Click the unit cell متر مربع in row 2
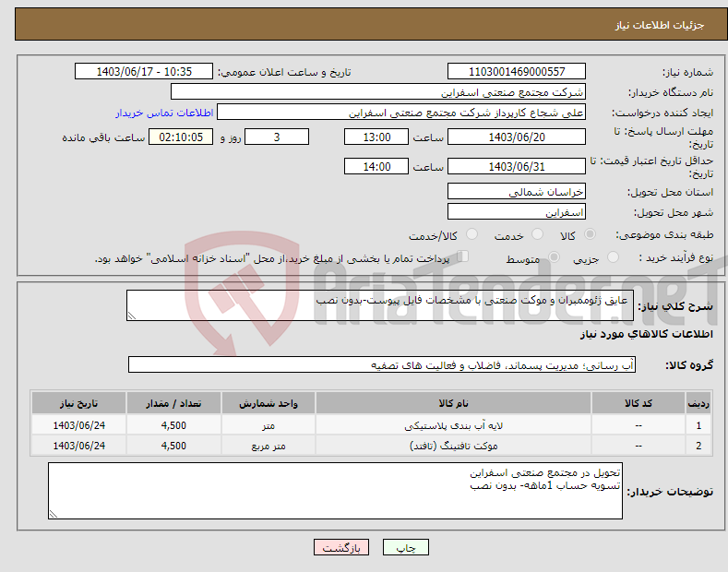 point(269,446)
